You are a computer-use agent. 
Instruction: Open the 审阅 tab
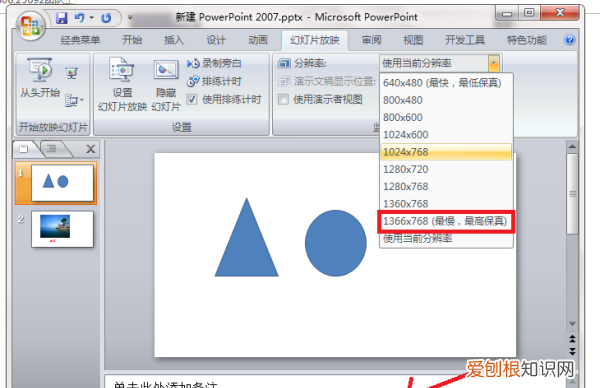pyautogui.click(x=372, y=40)
